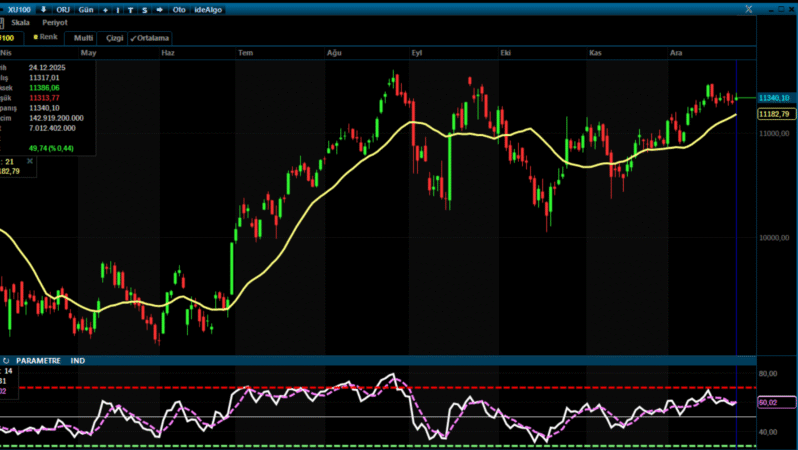
Task: Click the S icon in top toolbar
Action: 144,9
